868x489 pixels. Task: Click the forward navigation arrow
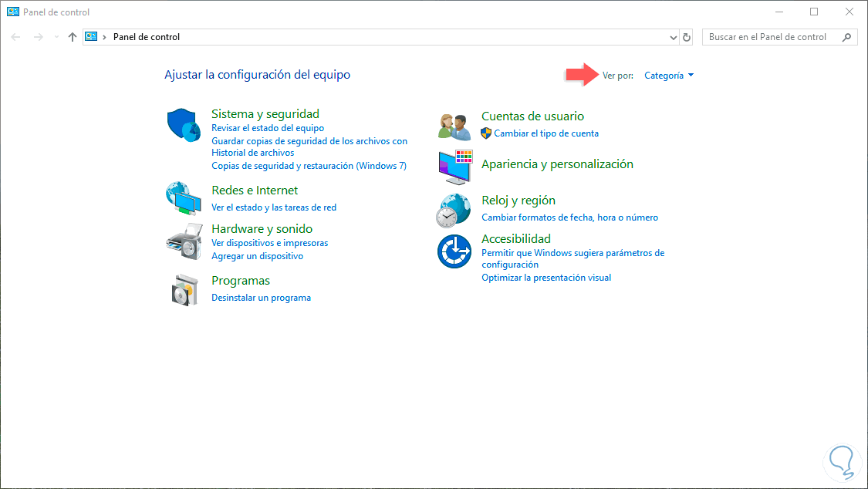38,37
